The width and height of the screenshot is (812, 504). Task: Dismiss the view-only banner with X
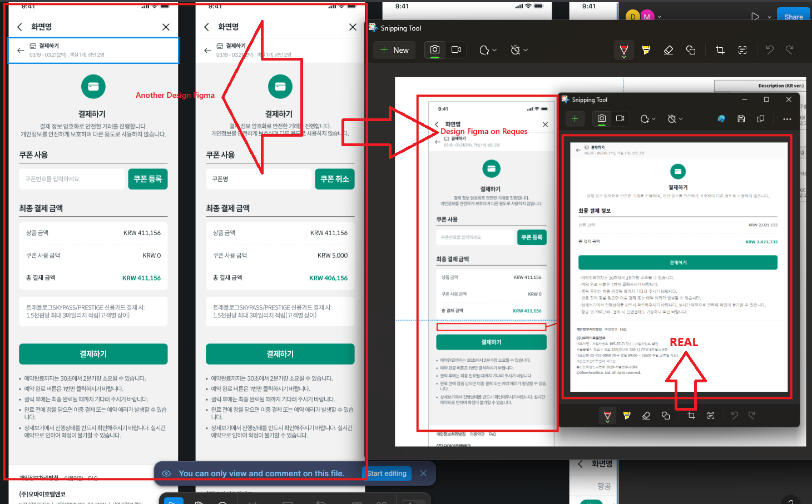point(423,473)
